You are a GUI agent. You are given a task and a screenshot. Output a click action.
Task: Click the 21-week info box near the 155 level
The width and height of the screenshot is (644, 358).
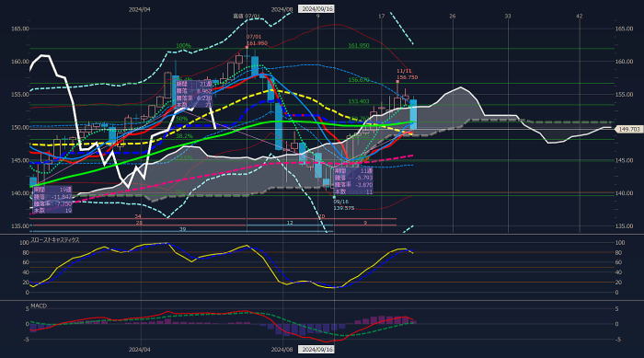(x=194, y=95)
